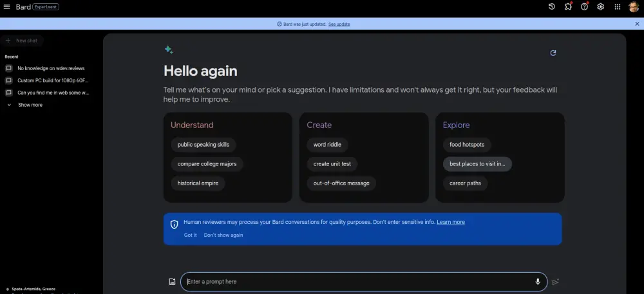Open the help question mark icon
Viewport: 644px width, 294px height.
(584, 6)
